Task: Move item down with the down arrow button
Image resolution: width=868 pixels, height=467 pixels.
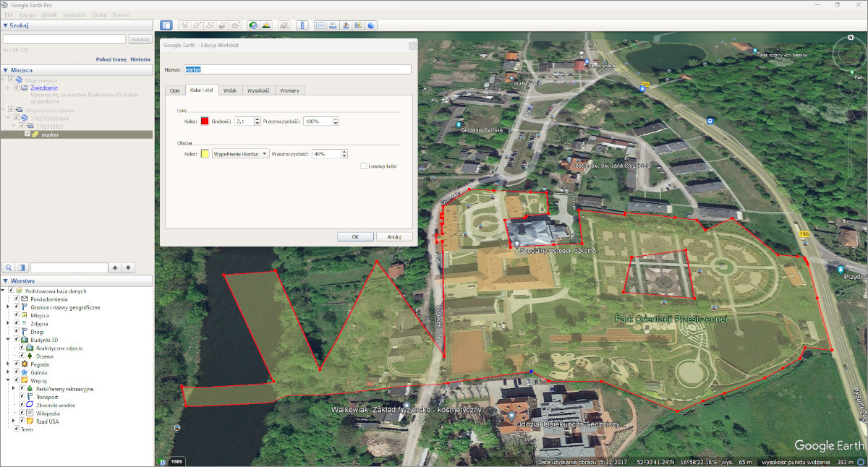Action: click(128, 267)
